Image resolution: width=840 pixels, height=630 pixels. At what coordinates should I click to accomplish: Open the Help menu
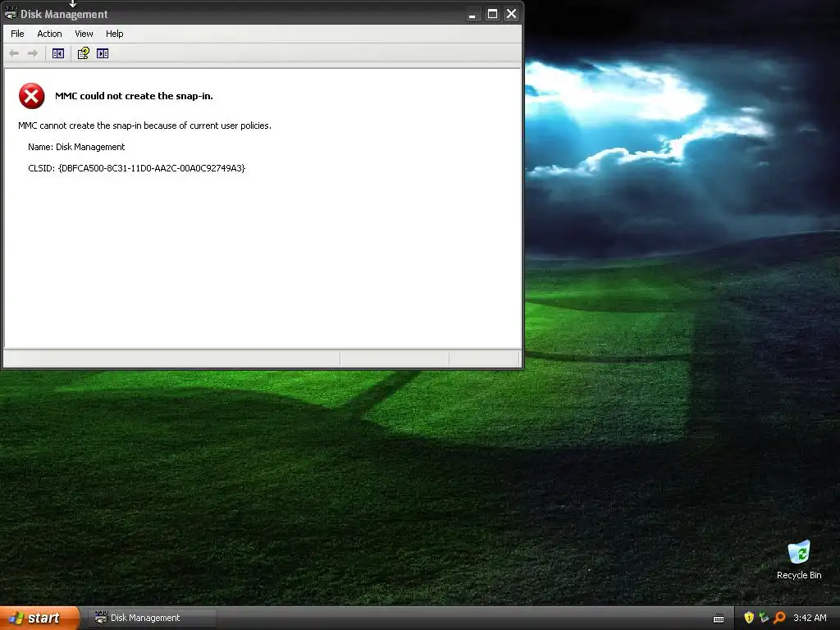pyautogui.click(x=114, y=34)
